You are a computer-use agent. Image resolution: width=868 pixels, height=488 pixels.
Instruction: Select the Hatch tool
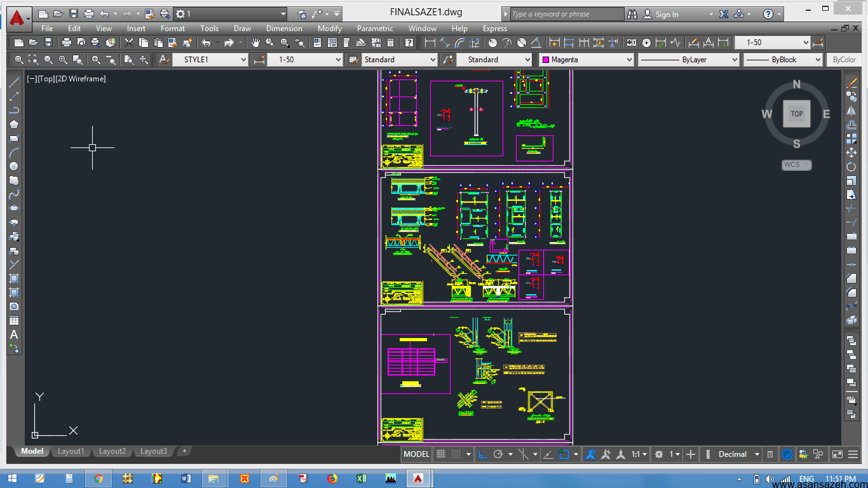13,278
